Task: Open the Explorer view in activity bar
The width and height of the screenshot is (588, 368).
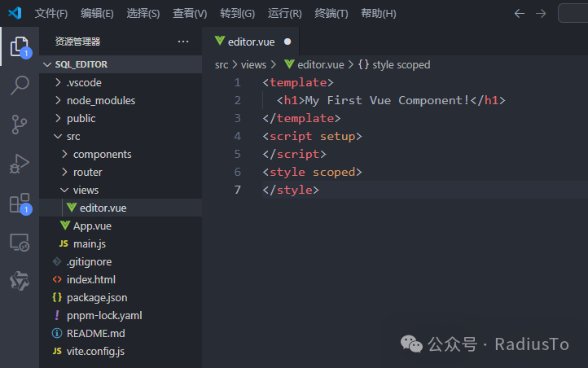Action: pos(19,46)
